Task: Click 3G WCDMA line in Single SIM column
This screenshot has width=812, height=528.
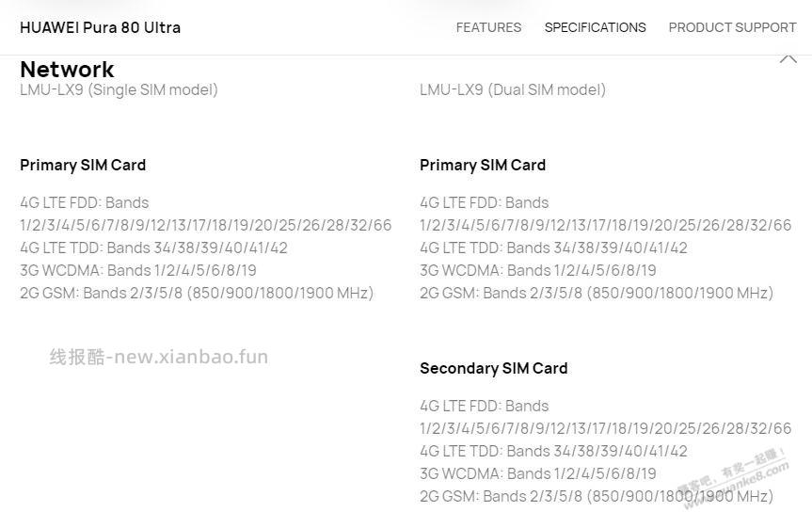Action: pyautogui.click(x=138, y=270)
